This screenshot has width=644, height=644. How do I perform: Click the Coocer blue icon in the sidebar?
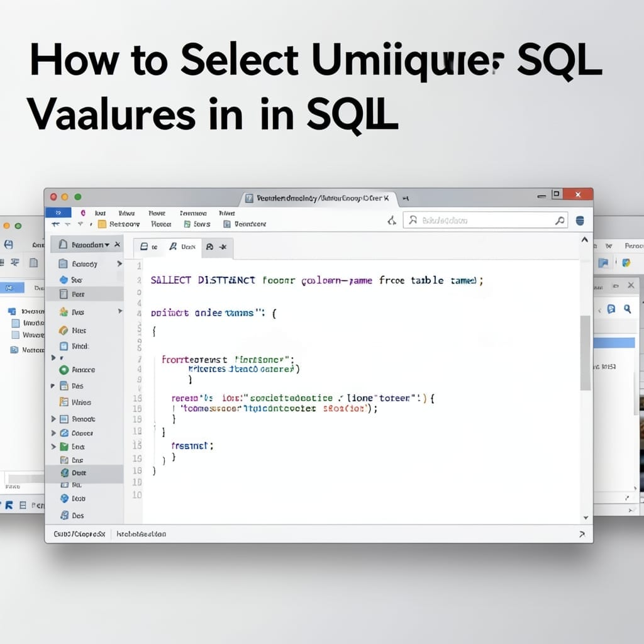64,433
